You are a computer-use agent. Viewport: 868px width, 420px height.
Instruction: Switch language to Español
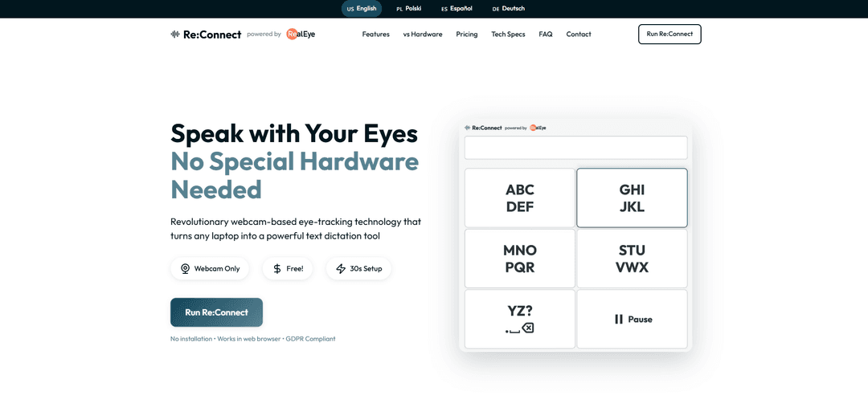(457, 9)
